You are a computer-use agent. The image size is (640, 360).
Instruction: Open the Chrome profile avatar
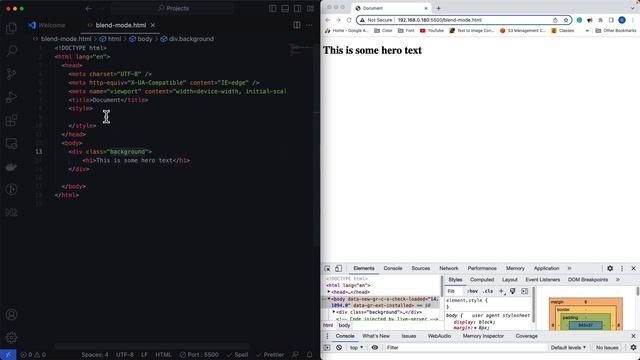point(622,20)
